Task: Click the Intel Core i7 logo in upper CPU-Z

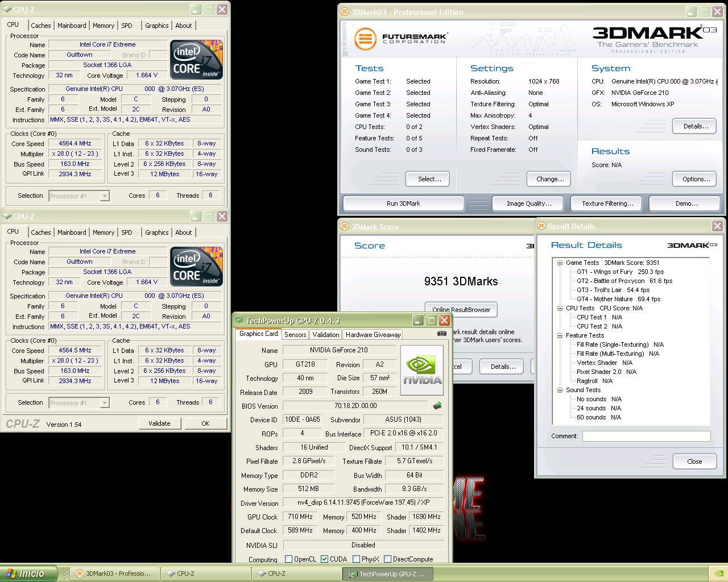Action: [x=196, y=60]
